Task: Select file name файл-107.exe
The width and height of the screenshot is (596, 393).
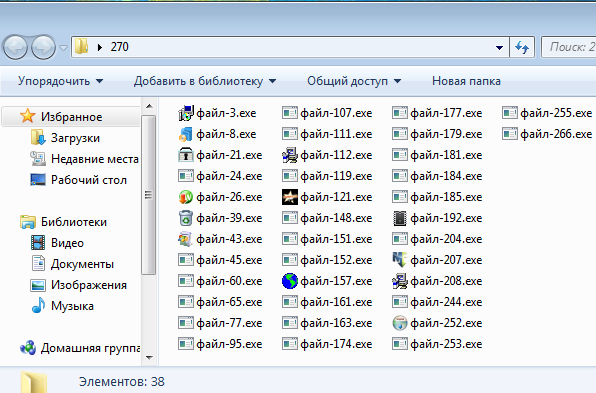Action: click(336, 113)
